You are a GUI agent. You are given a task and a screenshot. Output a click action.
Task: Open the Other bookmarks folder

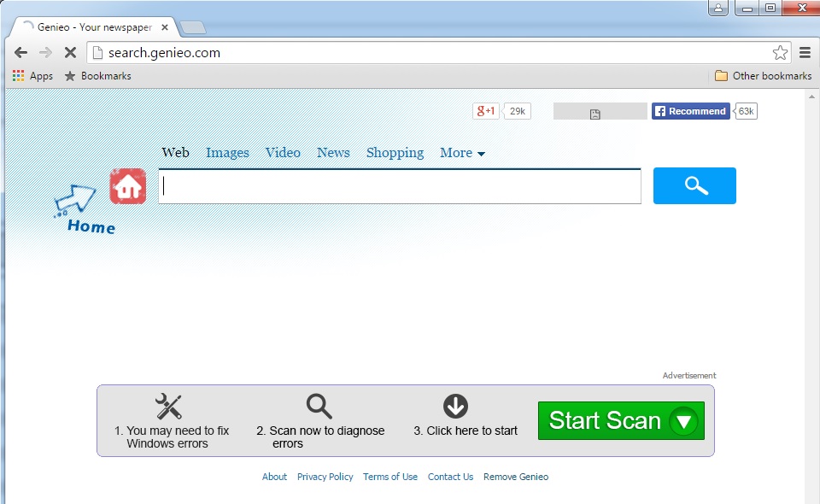click(x=763, y=76)
